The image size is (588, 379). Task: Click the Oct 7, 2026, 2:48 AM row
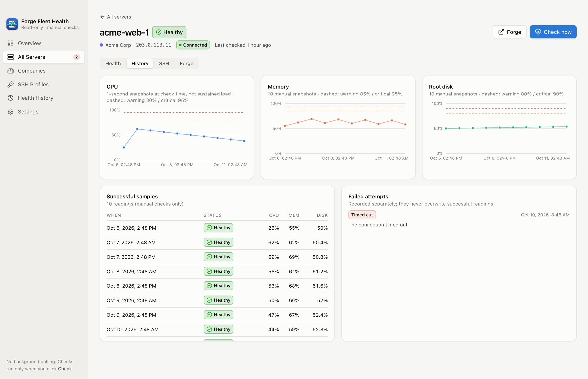[217, 243]
